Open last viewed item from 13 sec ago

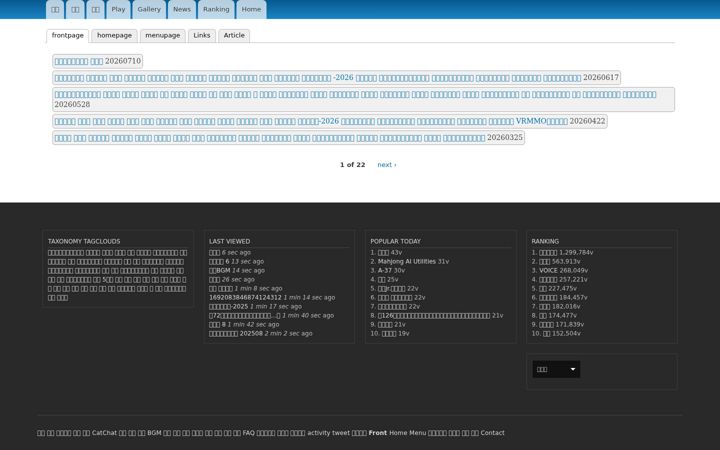tap(219, 261)
